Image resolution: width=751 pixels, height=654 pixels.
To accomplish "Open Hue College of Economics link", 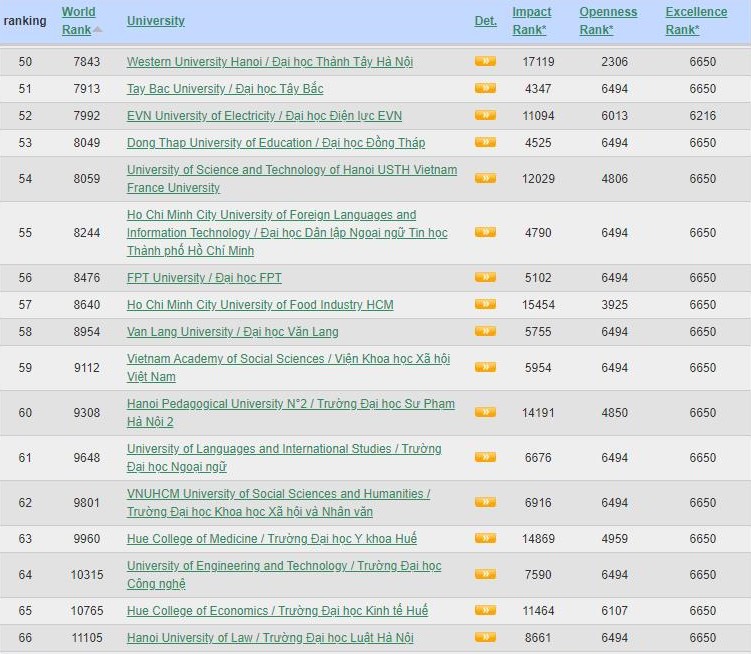I will coord(277,611).
